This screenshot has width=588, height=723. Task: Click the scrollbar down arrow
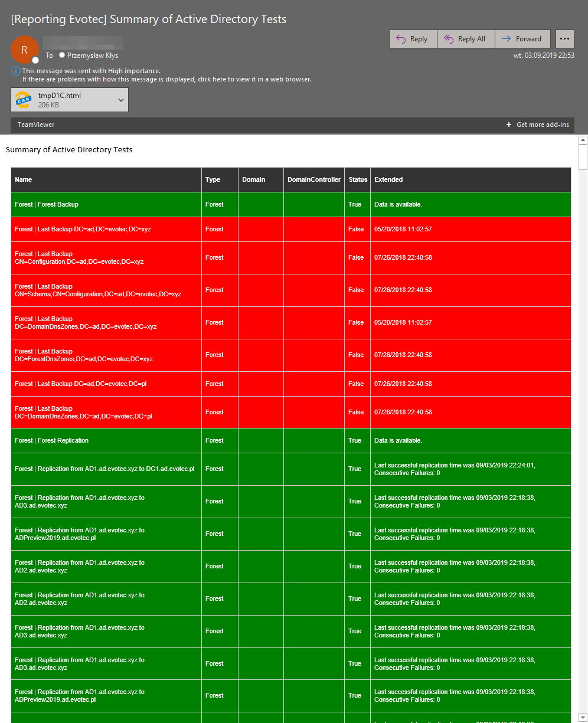click(x=583, y=718)
